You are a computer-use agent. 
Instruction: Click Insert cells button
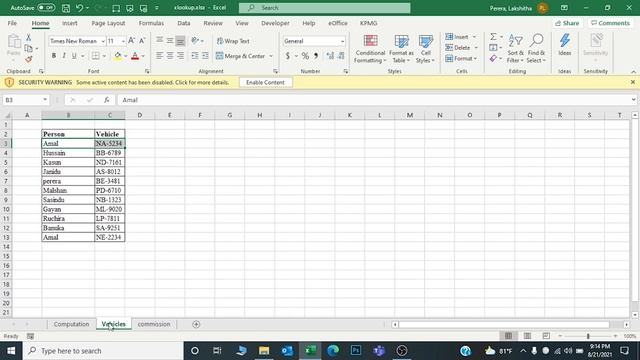point(457,37)
